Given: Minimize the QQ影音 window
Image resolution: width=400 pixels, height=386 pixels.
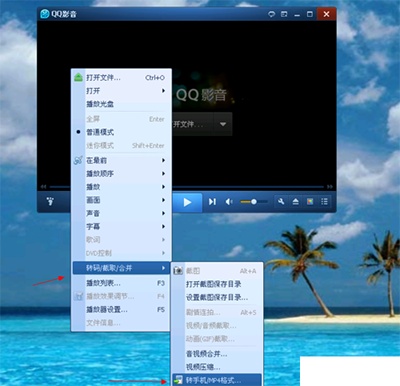Looking at the screenshot, I should 297,14.
